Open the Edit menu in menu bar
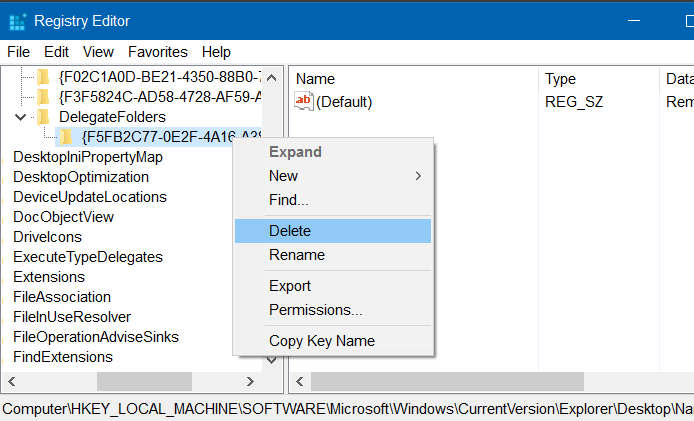Image resolution: width=694 pixels, height=421 pixels. click(56, 52)
